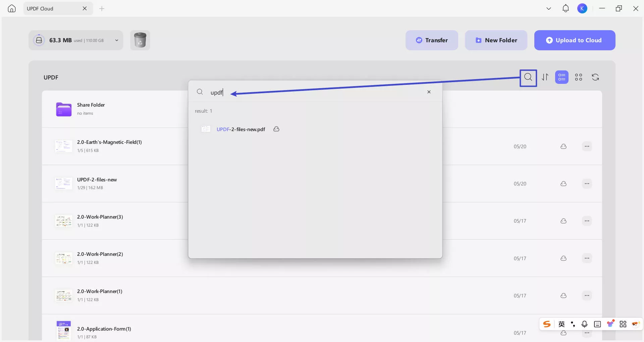The width and height of the screenshot is (644, 342).
Task: Open search result UPDF-2-files-new.pdf
Action: (241, 129)
